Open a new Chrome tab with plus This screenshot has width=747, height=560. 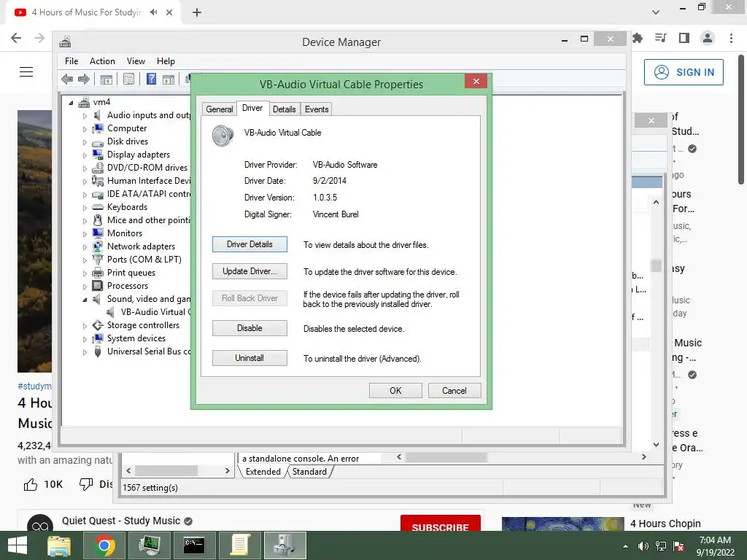click(x=197, y=12)
